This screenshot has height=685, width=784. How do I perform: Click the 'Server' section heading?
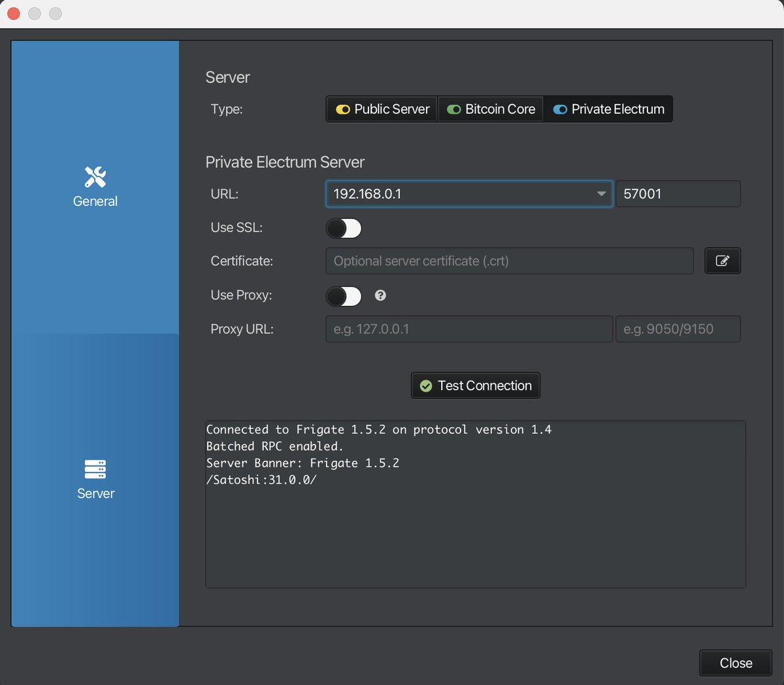click(227, 77)
